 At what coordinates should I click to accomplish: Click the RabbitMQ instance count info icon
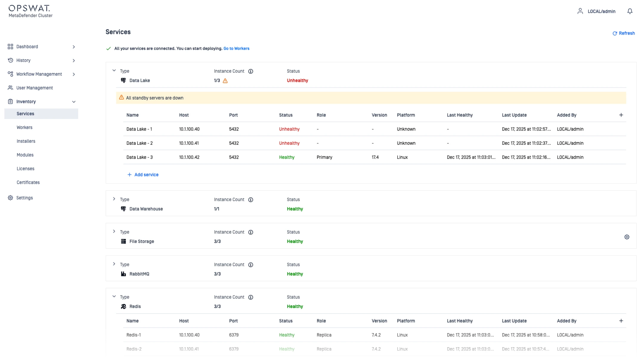pyautogui.click(x=251, y=265)
